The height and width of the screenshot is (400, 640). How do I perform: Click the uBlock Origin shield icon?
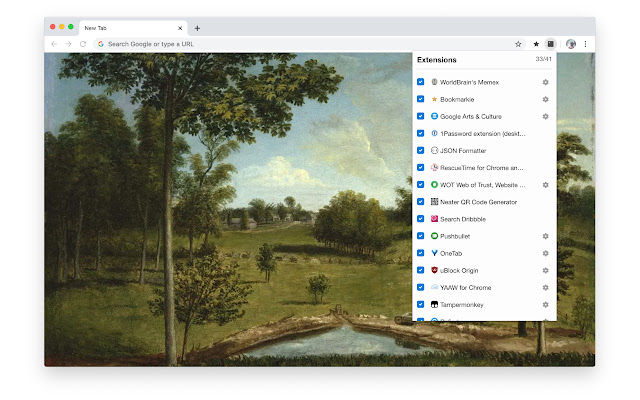[434, 271]
